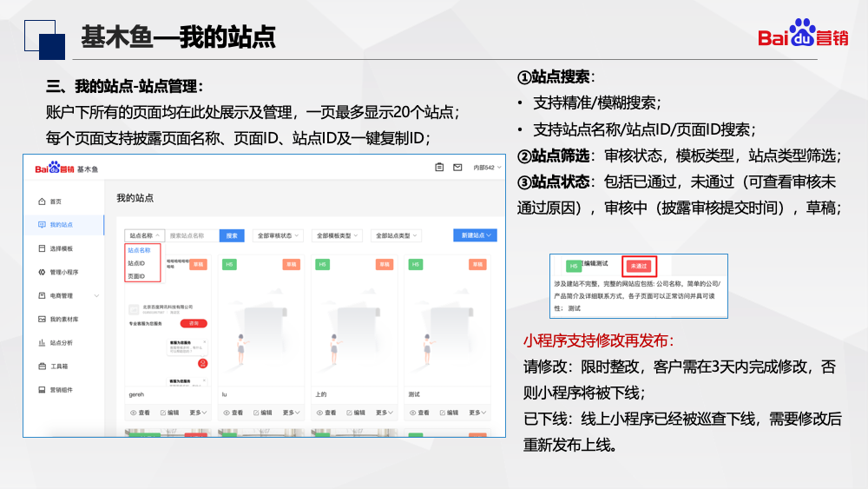The height and width of the screenshot is (489, 868).
Task: Open the 全部模板类型 filter dropdown
Action: pyautogui.click(x=337, y=235)
